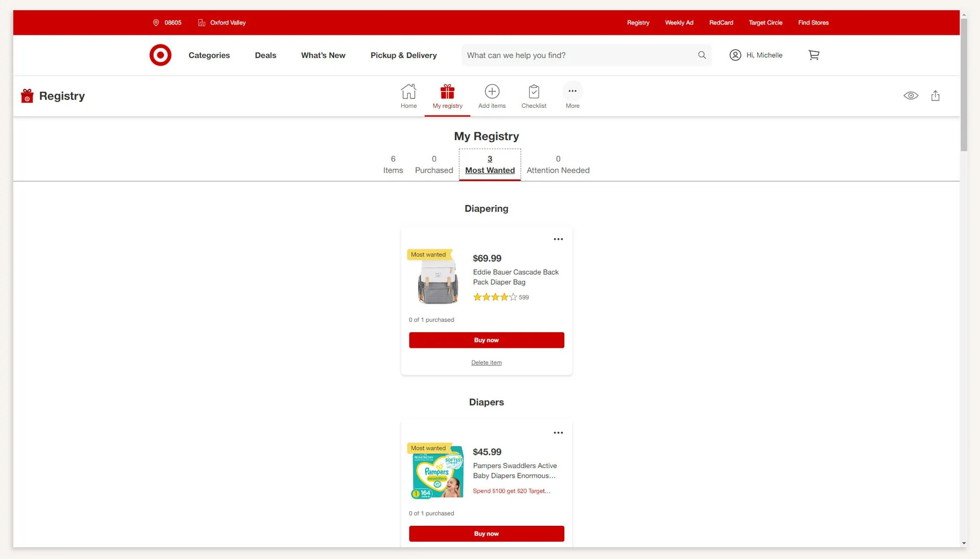Image resolution: width=980 pixels, height=559 pixels.
Task: Preview registry with the eye icon
Action: 911,96
